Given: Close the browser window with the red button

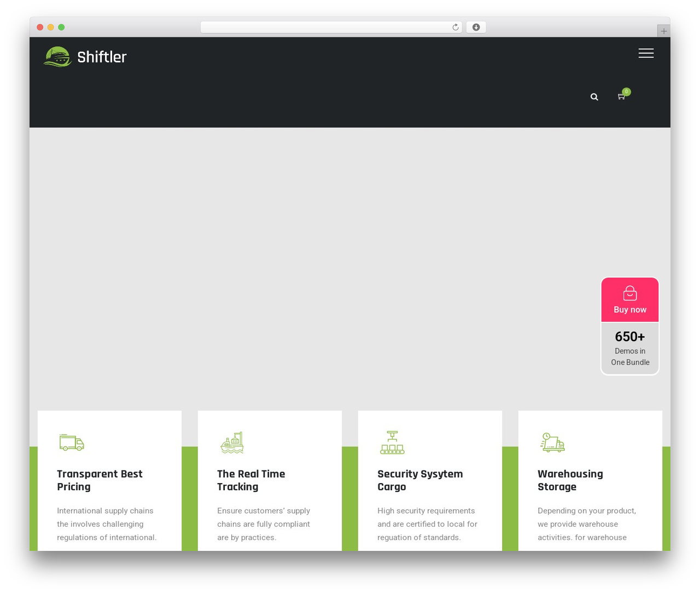Looking at the screenshot, I should [40, 27].
